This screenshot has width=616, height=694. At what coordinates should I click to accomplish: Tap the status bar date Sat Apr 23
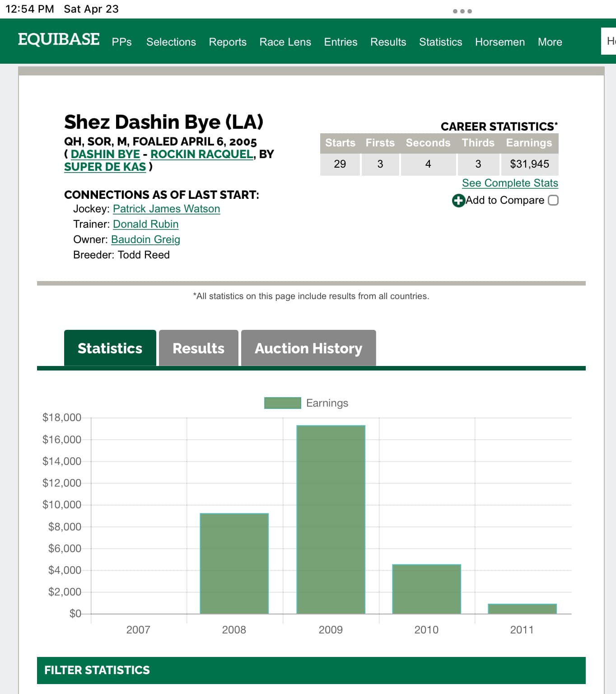[x=91, y=9]
